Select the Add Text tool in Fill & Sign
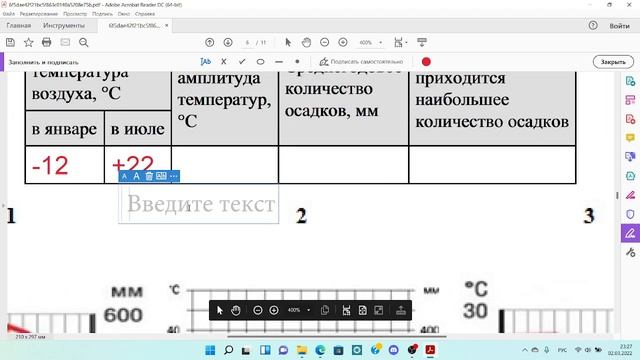Image resolution: width=640 pixels, height=360 pixels. click(x=205, y=62)
